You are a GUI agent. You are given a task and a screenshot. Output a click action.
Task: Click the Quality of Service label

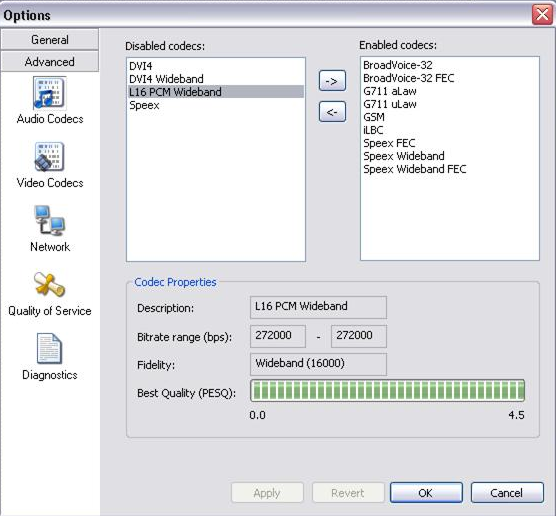point(50,311)
